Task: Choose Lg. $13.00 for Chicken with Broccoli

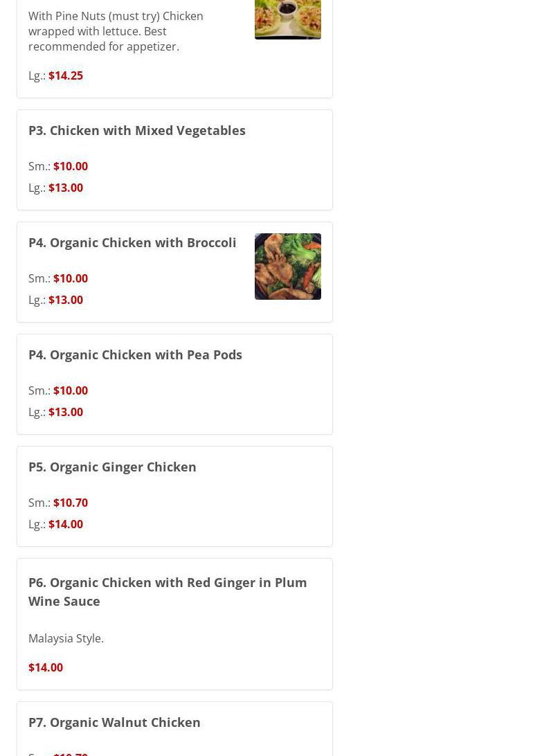Action: (65, 300)
